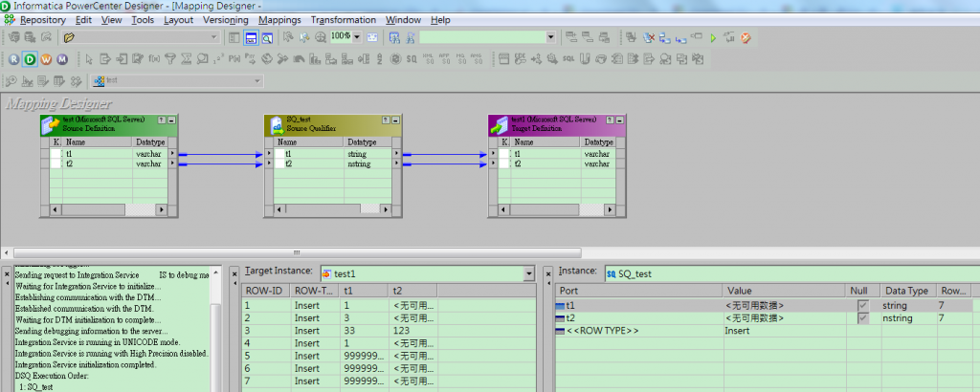This screenshot has height=392, width=980.
Task: Click help ? button on test1 target box
Action: [x=610, y=120]
